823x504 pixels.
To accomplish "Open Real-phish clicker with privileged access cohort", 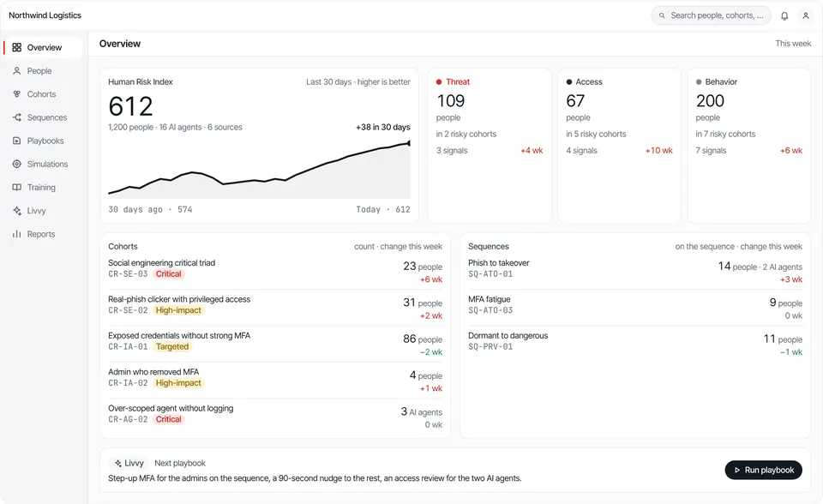I will pos(275,307).
